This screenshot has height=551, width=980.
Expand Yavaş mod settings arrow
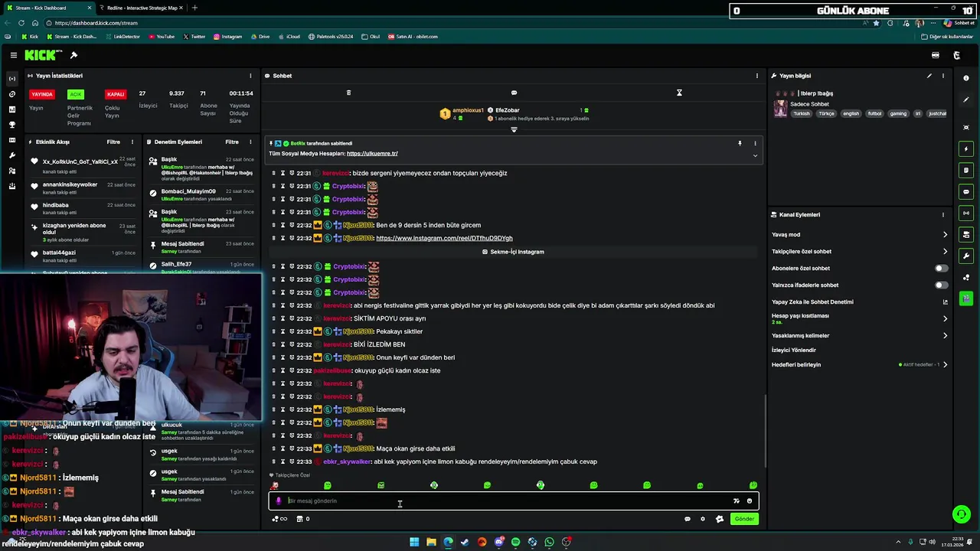[945, 235]
